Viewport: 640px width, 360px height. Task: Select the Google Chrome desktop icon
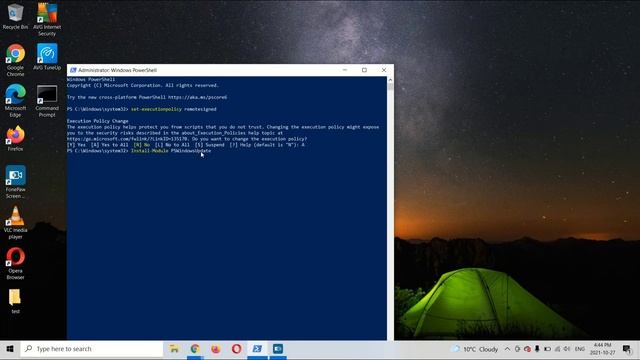[15, 60]
